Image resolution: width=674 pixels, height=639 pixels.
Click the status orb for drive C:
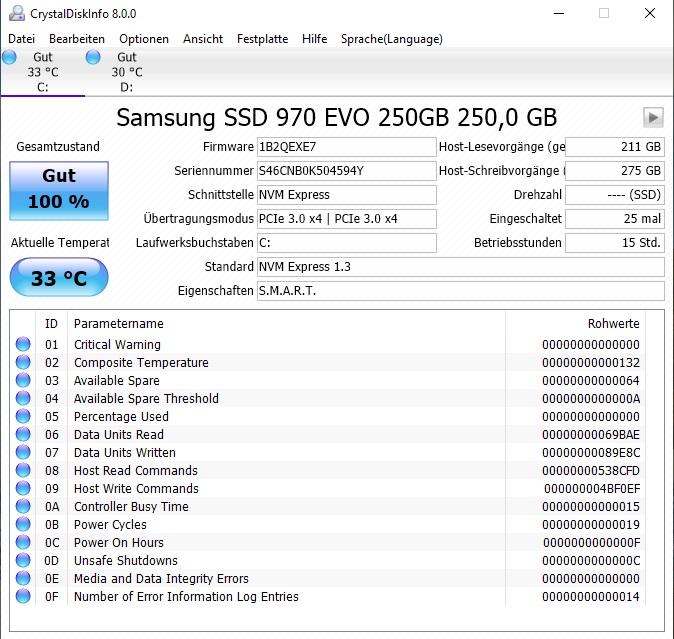(9, 57)
